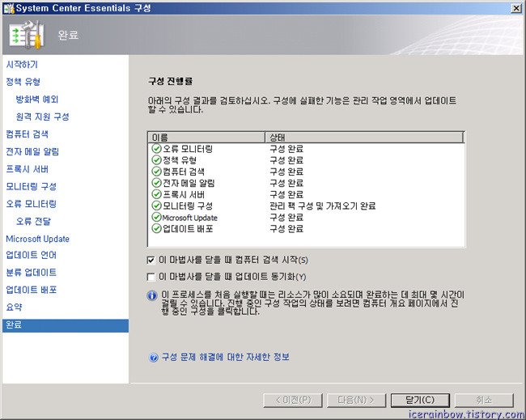
Task: Select the 요약 step in sidebar
Action: click(14, 307)
